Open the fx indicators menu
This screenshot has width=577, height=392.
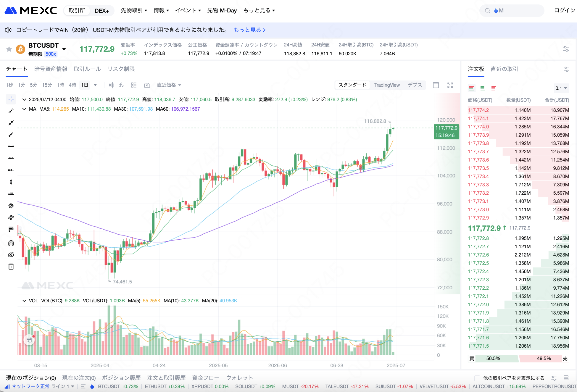(121, 85)
